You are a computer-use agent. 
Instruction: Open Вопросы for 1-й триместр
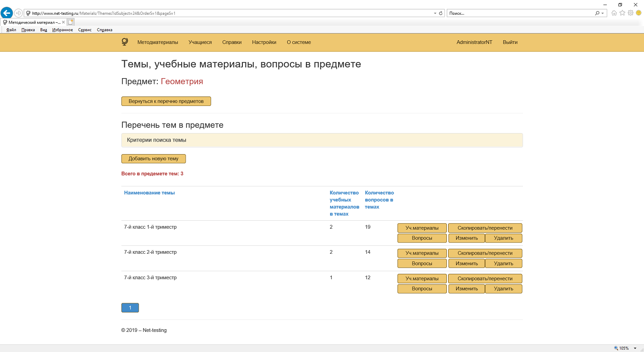[x=422, y=238]
